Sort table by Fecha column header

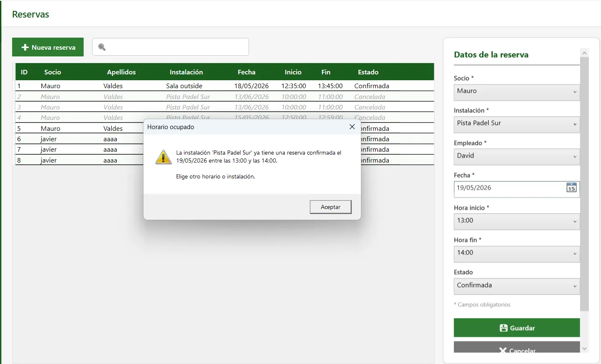pyautogui.click(x=246, y=72)
